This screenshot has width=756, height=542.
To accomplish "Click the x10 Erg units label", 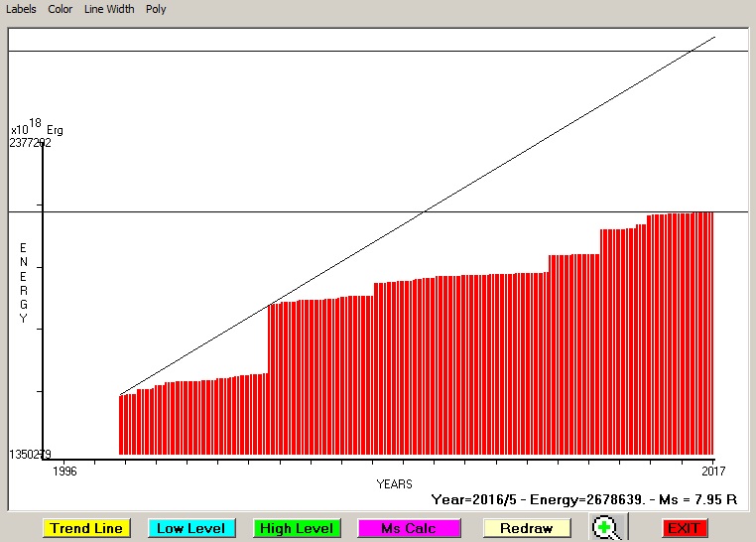I will 36,129.
